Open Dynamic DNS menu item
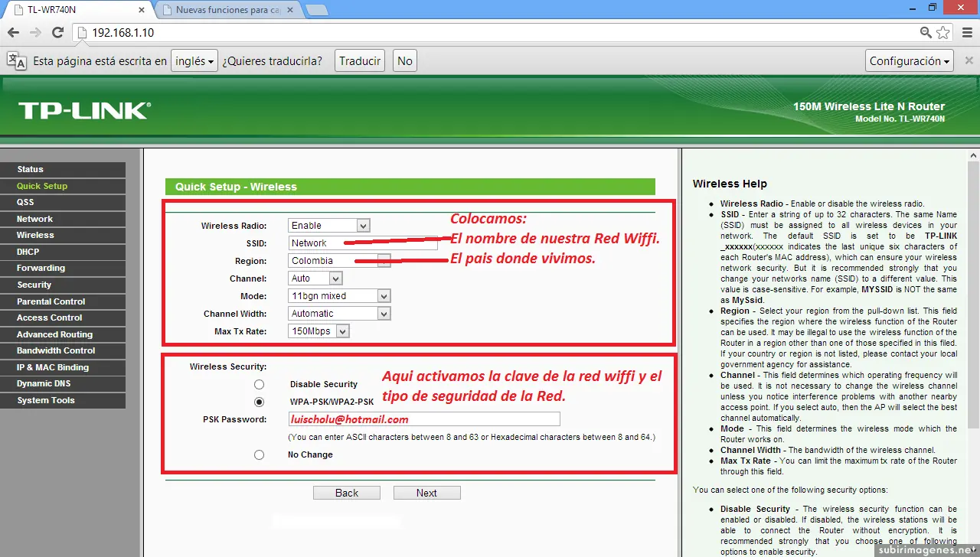This screenshot has height=557, width=980. 63,383
